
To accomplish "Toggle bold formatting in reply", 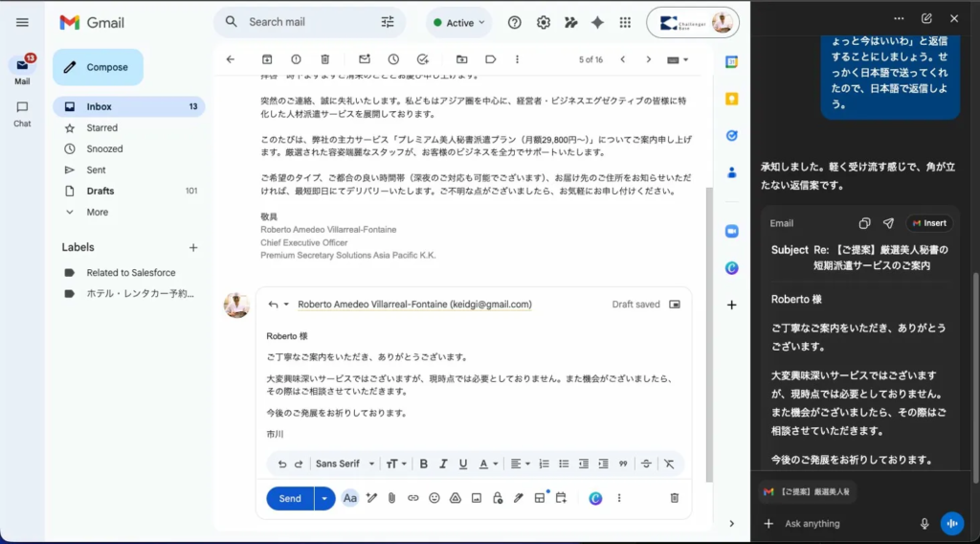I will click(424, 464).
